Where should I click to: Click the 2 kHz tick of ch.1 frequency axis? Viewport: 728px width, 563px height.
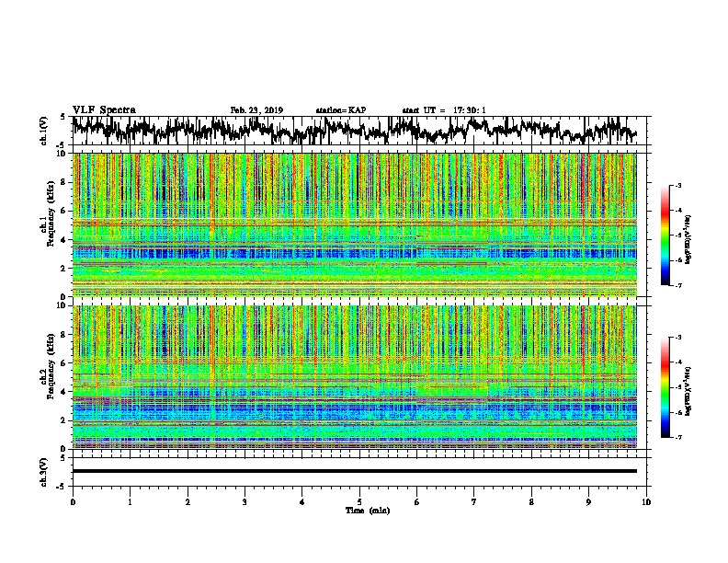coord(63,269)
